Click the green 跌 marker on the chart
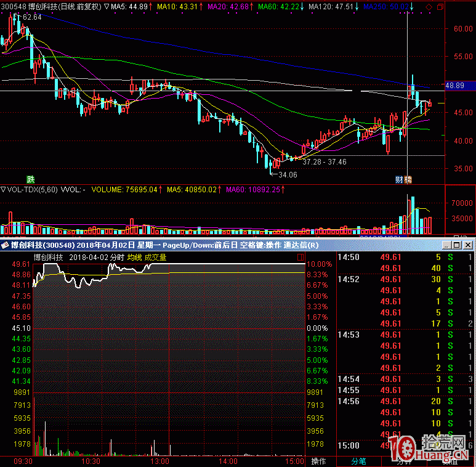Viewport: 476px width, 467px height. pyautogui.click(x=30, y=179)
